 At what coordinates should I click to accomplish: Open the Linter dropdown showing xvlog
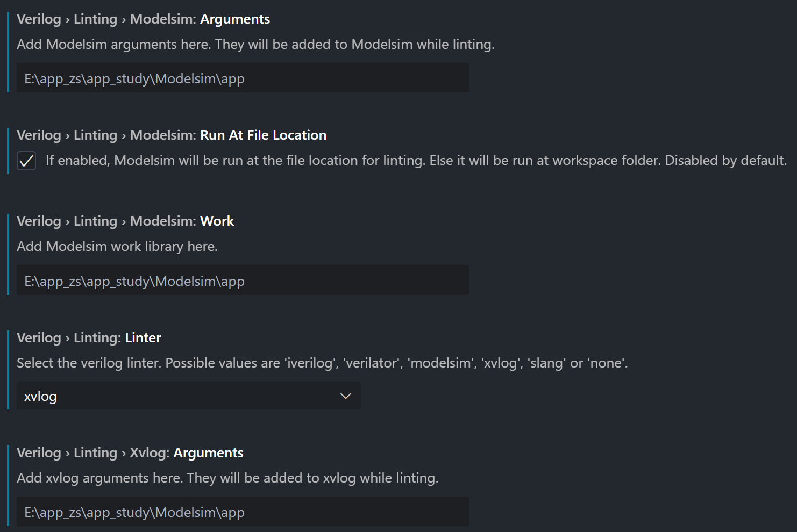(188, 396)
